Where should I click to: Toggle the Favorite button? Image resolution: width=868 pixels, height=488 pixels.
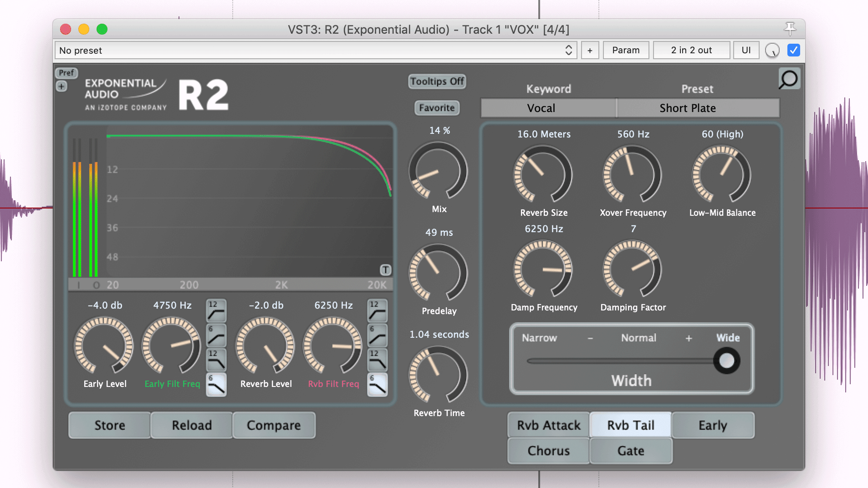437,108
